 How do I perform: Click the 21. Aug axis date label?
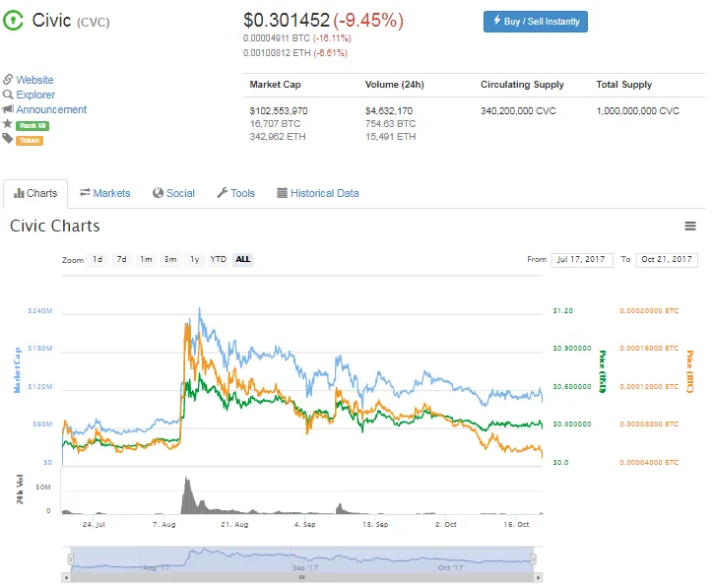coord(235,525)
